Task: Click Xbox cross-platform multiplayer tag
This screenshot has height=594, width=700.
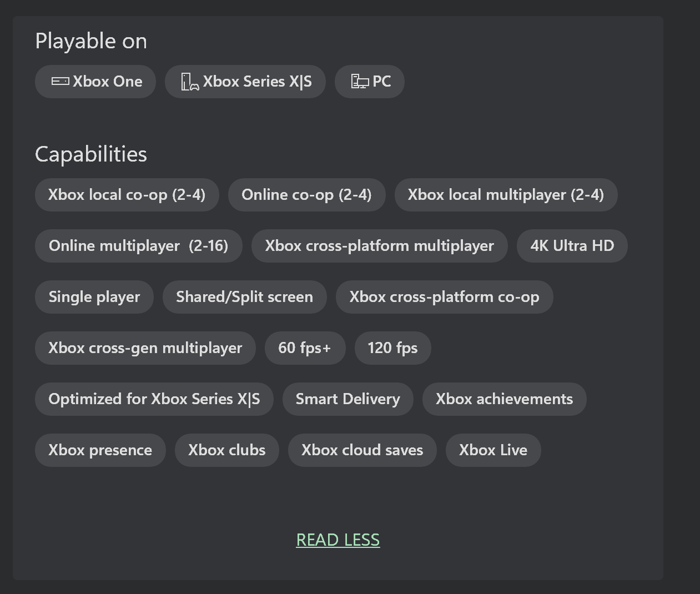Action: (x=379, y=246)
